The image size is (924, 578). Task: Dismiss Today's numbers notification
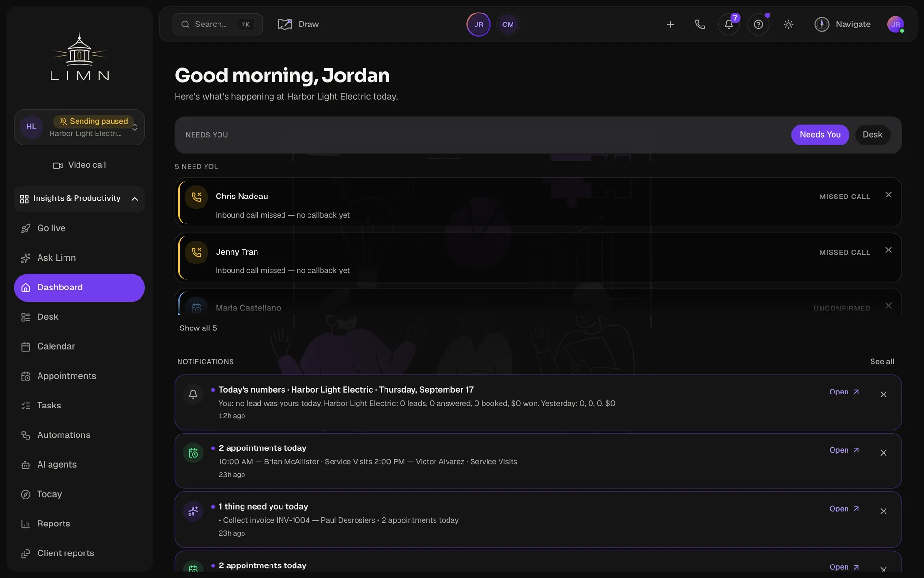(x=884, y=394)
